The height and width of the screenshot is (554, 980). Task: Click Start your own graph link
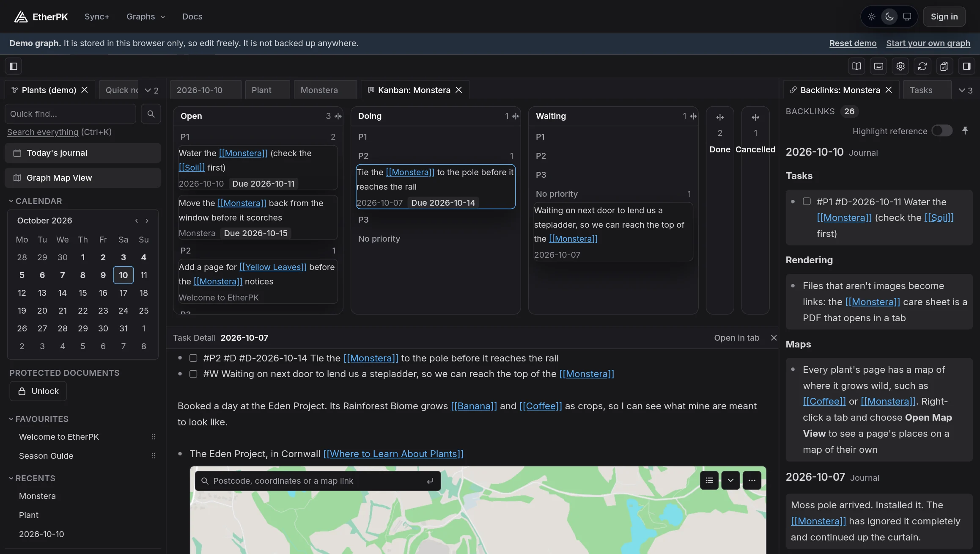(x=928, y=43)
